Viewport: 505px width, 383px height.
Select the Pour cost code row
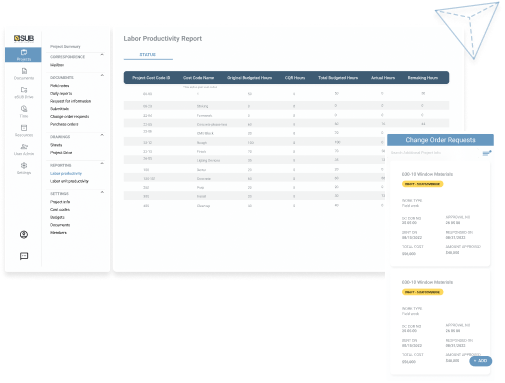(255, 187)
